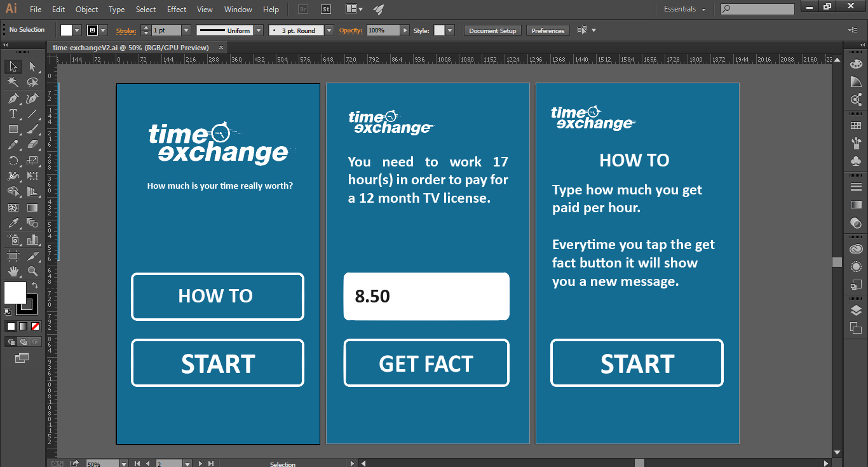Select the Pen tool
868x467 pixels.
coord(13,98)
